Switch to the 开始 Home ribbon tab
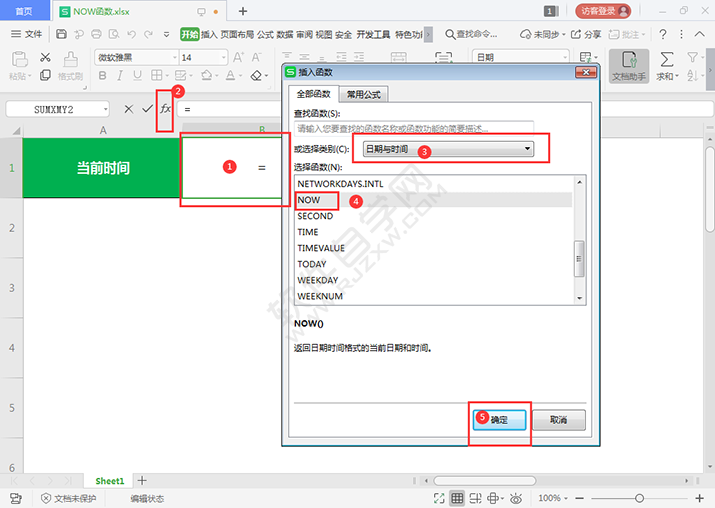This screenshot has height=508, width=715. tap(190, 34)
